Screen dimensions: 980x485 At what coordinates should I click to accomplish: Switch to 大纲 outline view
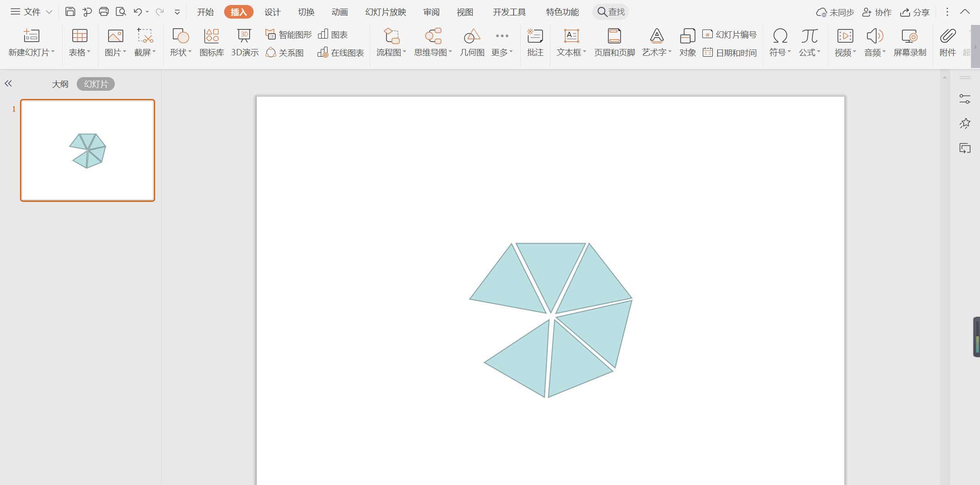coord(60,84)
